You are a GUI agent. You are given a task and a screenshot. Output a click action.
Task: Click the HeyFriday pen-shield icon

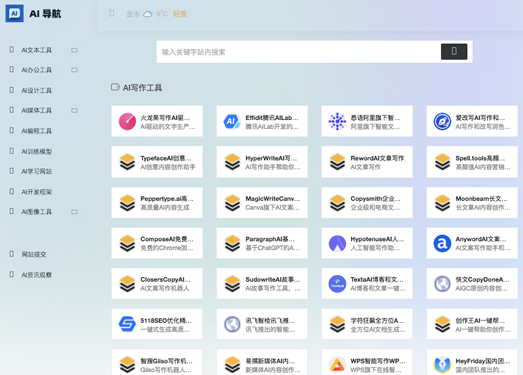coord(442,365)
